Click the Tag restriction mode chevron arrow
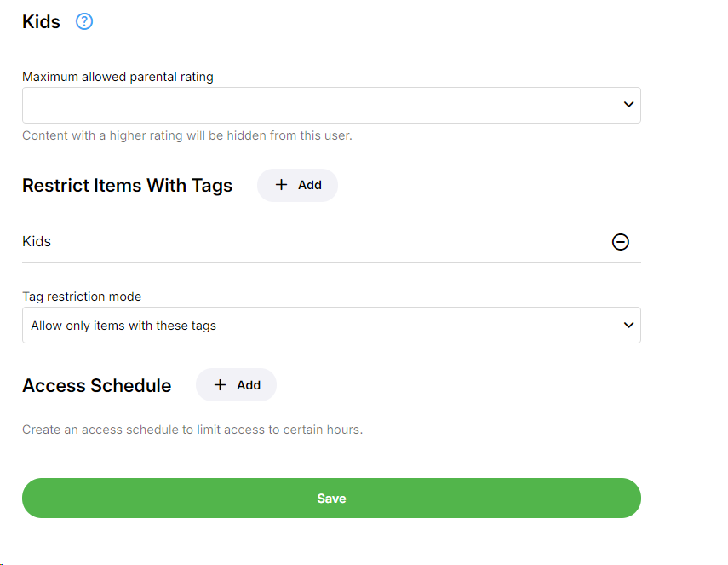Screen dimensions: 728x565 coord(628,325)
